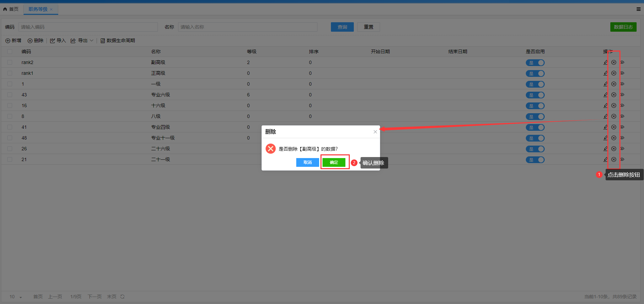Open the 数据日志 data log button
The height and width of the screenshot is (304, 644).
(623, 27)
